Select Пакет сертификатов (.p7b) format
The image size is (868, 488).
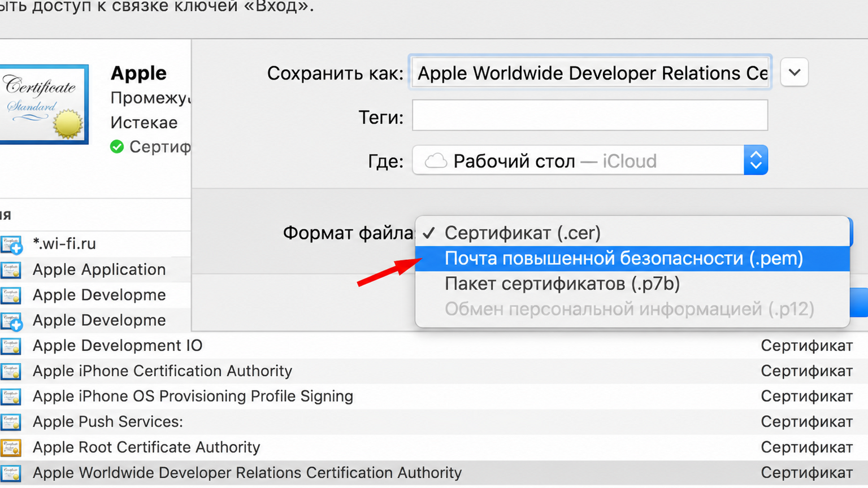click(x=632, y=284)
